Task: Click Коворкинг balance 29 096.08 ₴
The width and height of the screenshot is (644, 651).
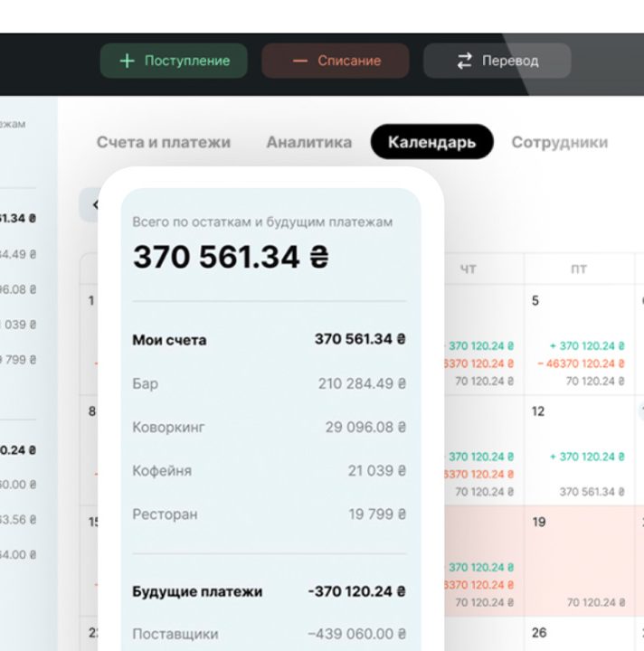Action: (365, 427)
